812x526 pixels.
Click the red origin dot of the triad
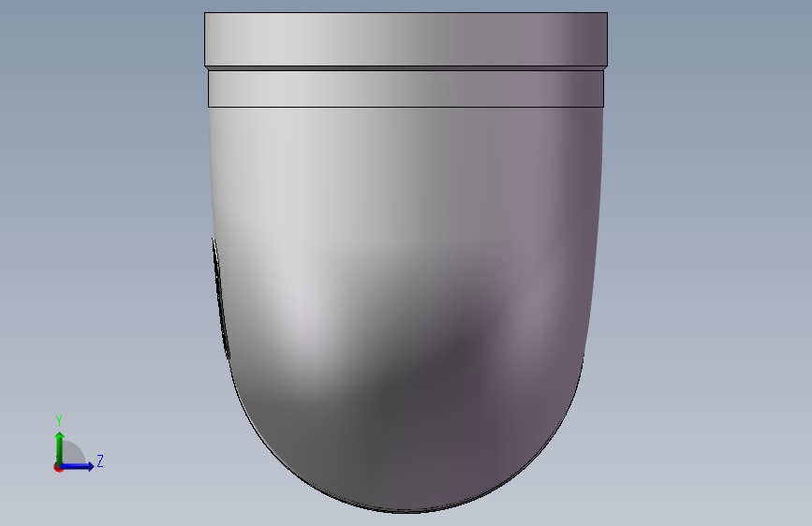(57, 468)
